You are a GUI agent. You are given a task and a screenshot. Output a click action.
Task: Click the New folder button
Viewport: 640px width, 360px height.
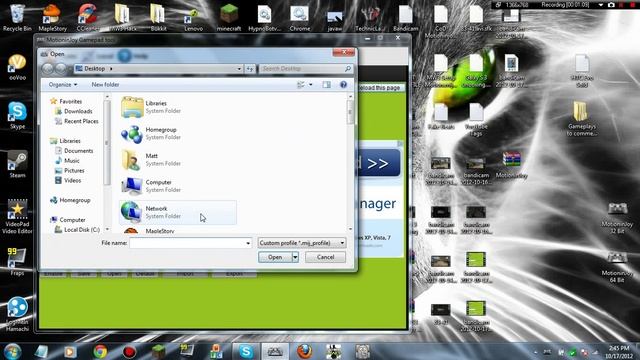tap(105, 84)
